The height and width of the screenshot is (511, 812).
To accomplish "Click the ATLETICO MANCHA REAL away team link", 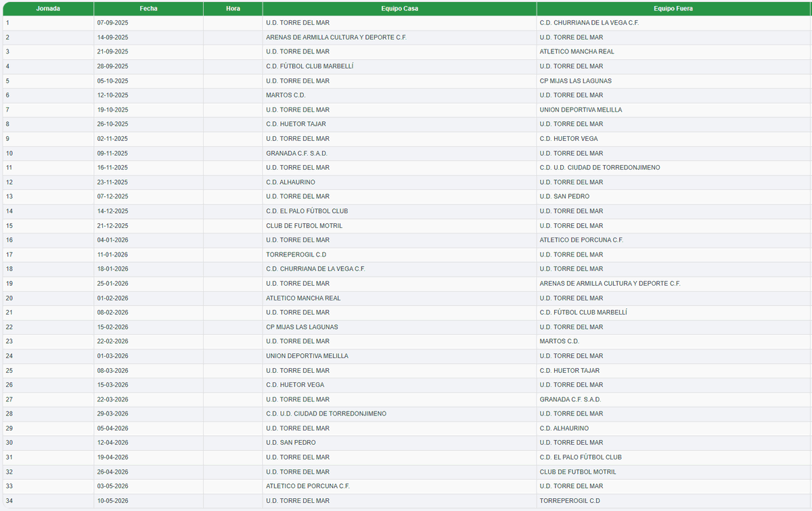I will [x=577, y=51].
